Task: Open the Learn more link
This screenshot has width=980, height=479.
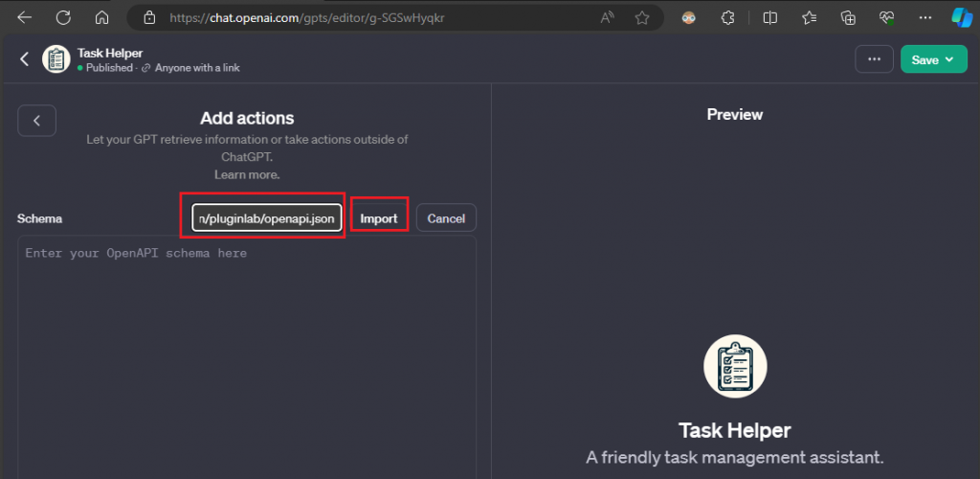Action: click(x=247, y=174)
